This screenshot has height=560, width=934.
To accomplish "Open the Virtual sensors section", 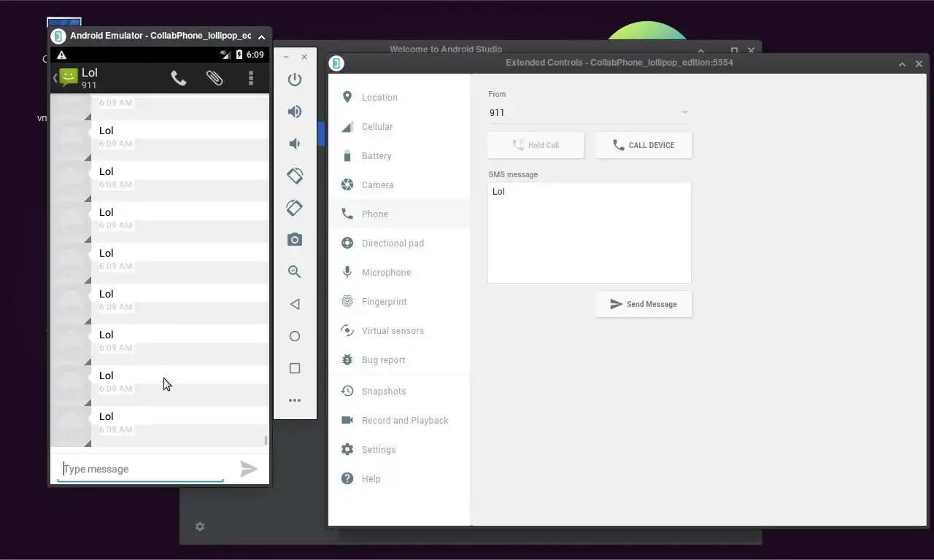I will click(x=399, y=330).
